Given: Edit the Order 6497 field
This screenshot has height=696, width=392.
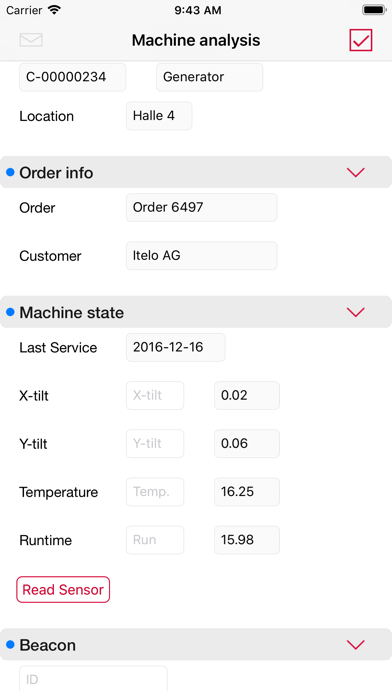Looking at the screenshot, I should click(x=202, y=207).
